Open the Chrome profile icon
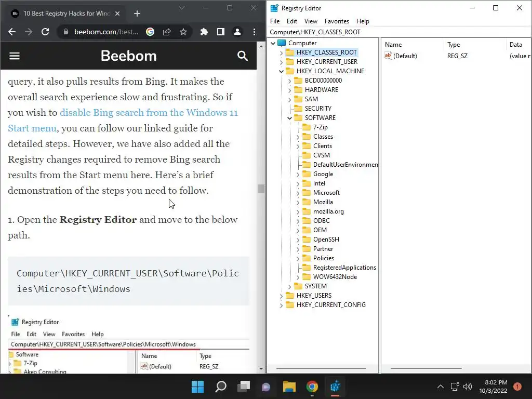Screen dimensions: 532x399 (x=237, y=32)
